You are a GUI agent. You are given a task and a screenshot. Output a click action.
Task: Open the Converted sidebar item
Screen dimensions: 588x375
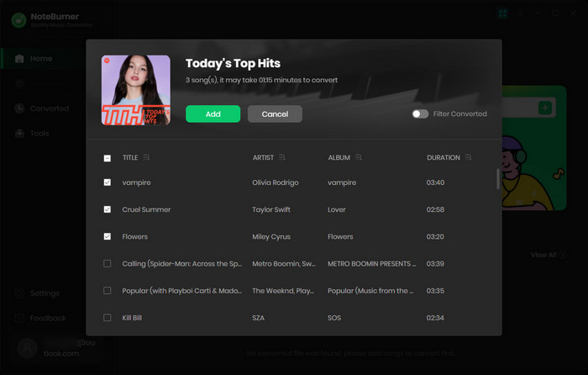[x=41, y=108]
